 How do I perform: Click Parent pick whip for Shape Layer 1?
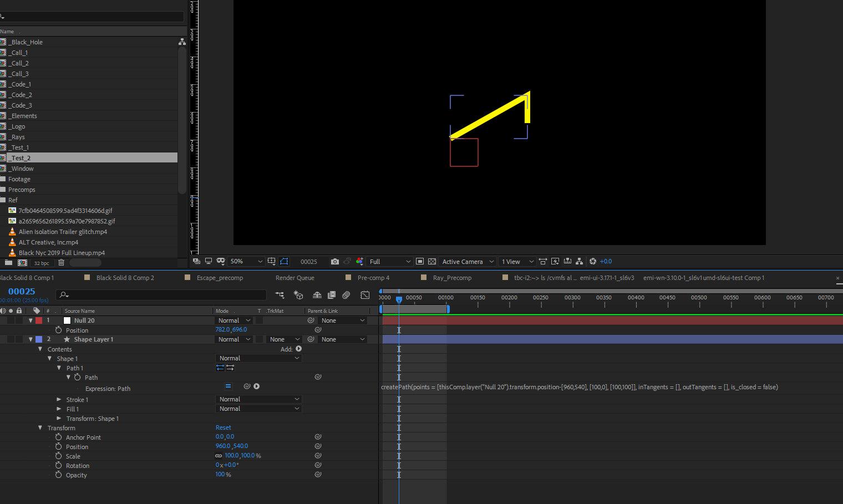[311, 339]
